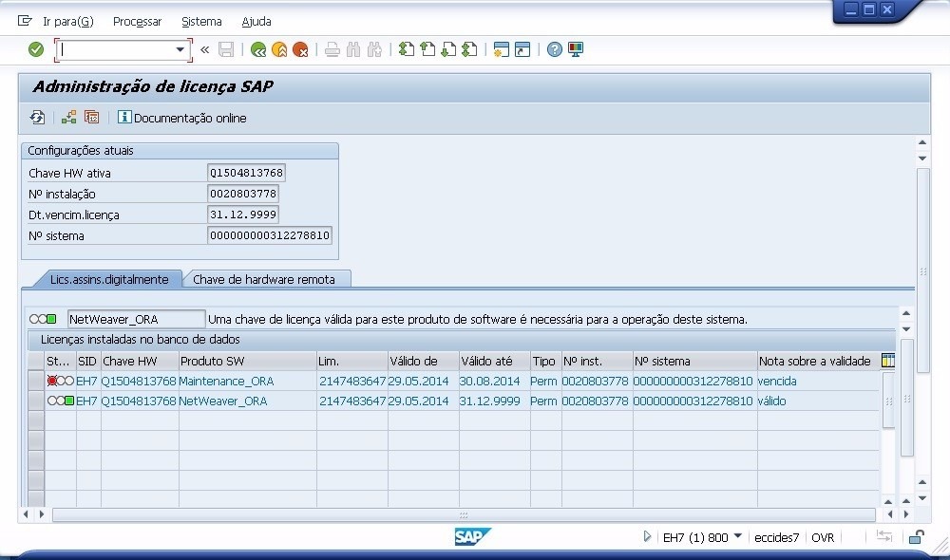
Task: Click the green Enter checkmark icon
Action: coord(36,49)
